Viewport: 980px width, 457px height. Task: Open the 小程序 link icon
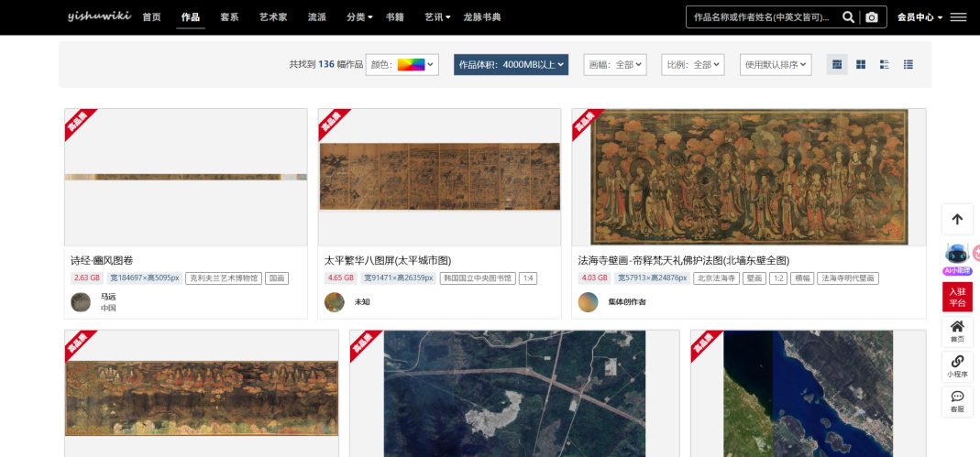coord(957,366)
